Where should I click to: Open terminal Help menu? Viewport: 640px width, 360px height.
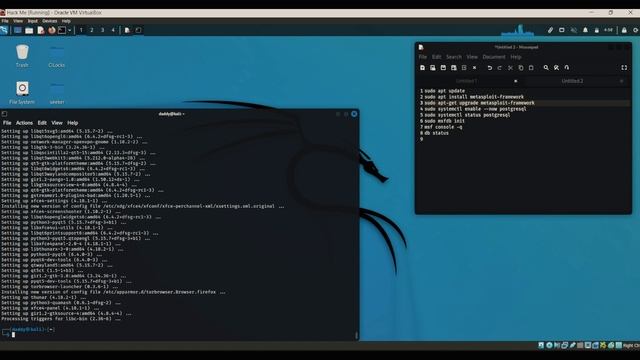(73, 123)
